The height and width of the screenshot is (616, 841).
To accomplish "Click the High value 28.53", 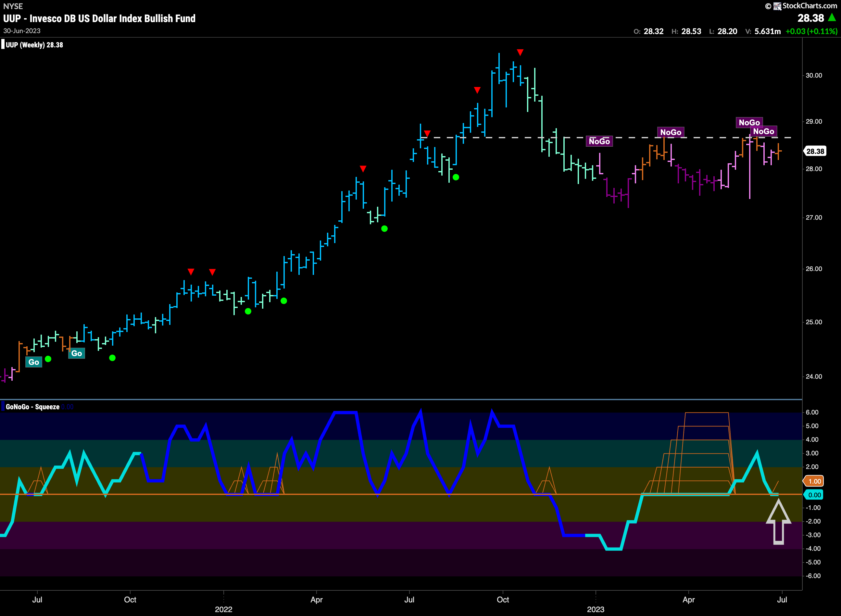I will (x=691, y=31).
